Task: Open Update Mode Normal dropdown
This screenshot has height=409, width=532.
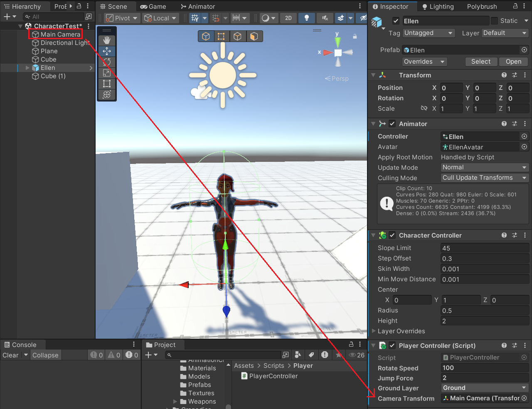Action: (485, 167)
